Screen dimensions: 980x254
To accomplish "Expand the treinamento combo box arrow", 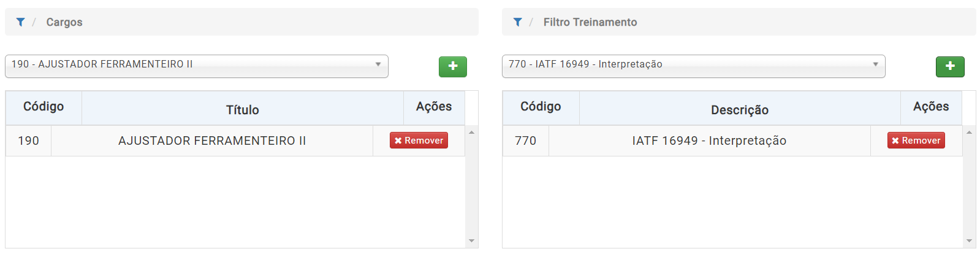I will [875, 64].
